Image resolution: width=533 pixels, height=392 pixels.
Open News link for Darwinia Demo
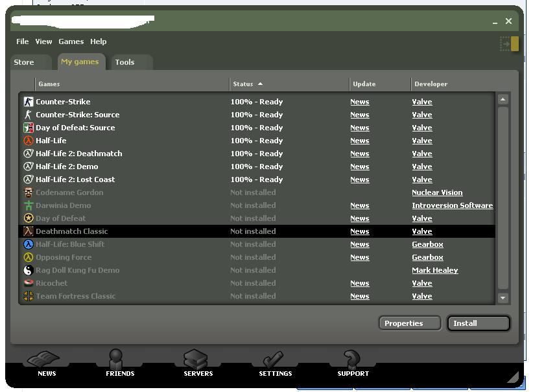[x=360, y=205]
